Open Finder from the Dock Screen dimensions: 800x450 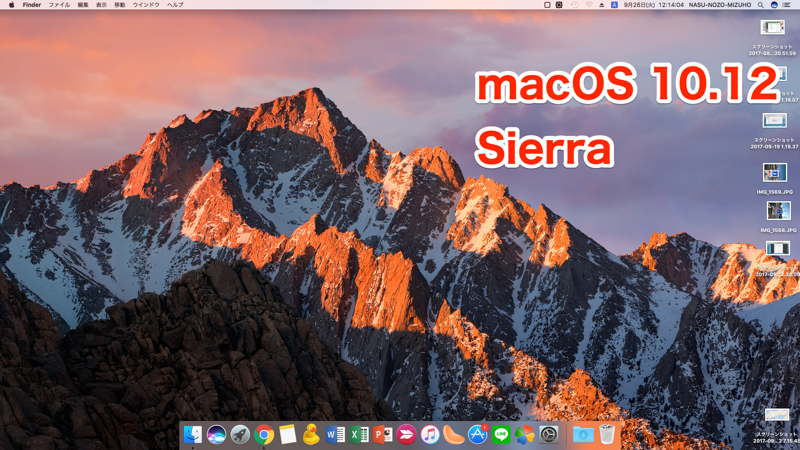(193, 435)
